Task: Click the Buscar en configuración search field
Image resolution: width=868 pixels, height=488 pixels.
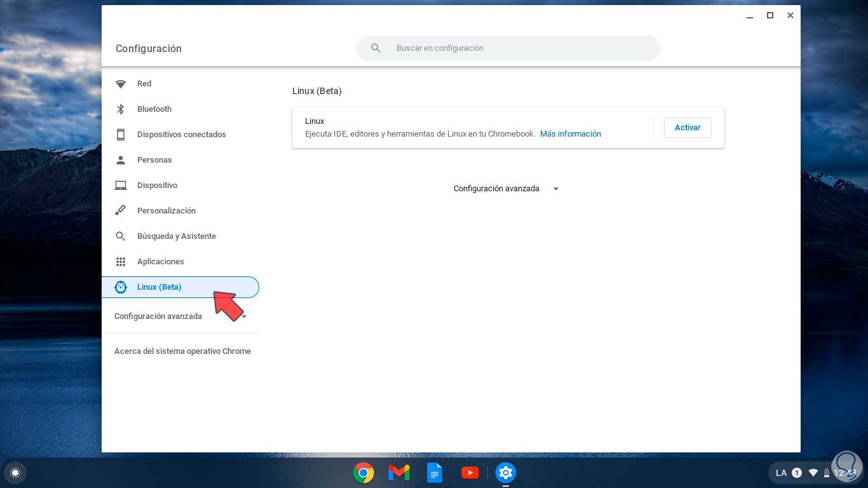Action: (508, 48)
